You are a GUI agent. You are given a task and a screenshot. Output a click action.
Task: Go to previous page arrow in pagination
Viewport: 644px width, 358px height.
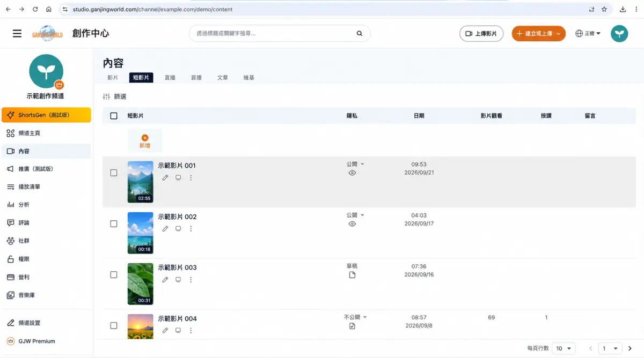(590, 348)
